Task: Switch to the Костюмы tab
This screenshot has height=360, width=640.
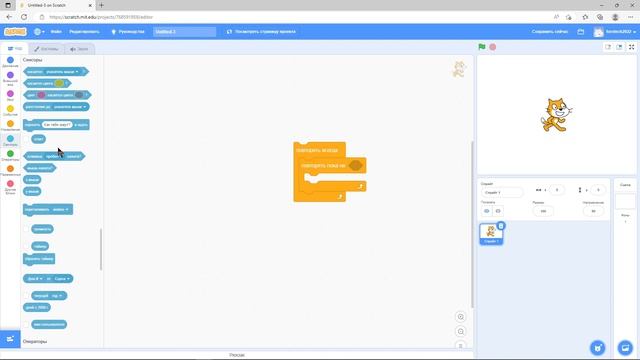Action: tap(46, 49)
